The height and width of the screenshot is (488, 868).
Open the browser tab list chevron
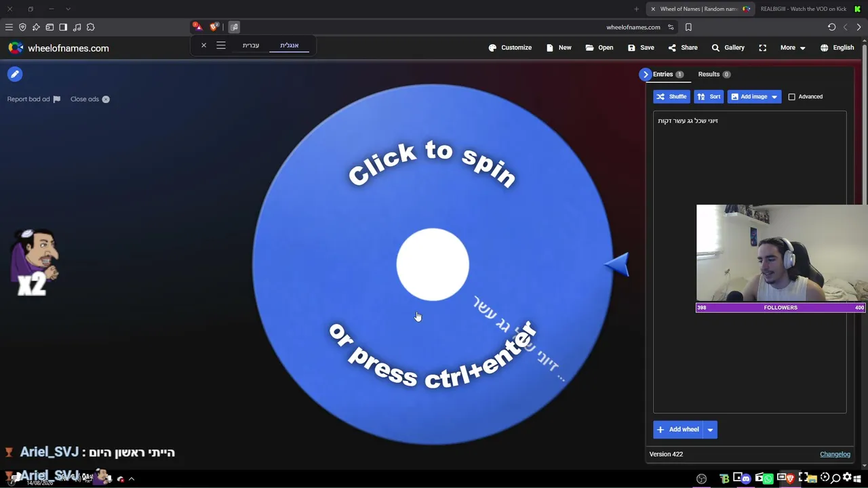point(68,9)
